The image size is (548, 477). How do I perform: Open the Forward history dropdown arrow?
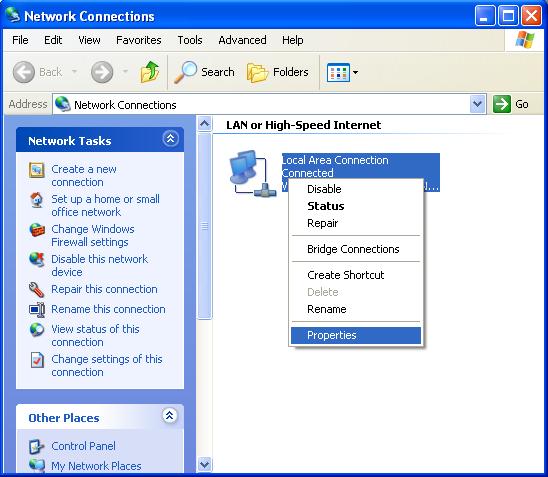tap(125, 72)
